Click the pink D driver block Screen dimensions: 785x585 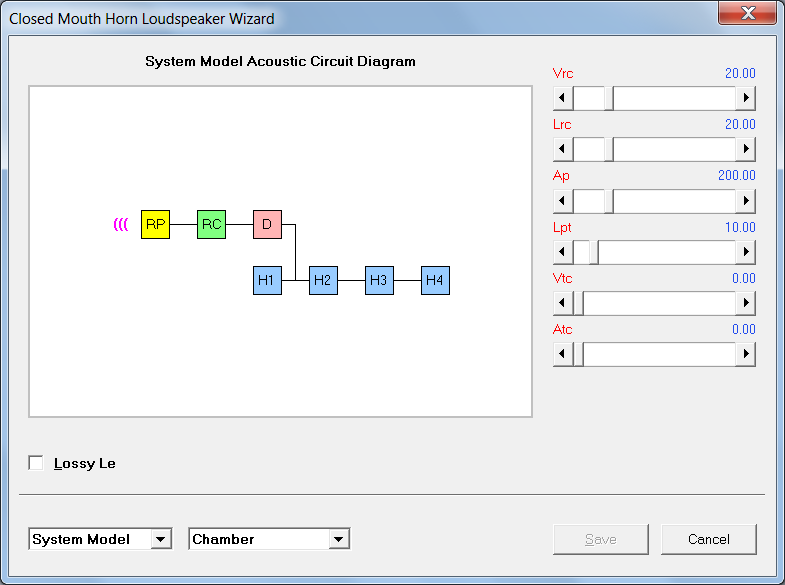pyautogui.click(x=267, y=224)
